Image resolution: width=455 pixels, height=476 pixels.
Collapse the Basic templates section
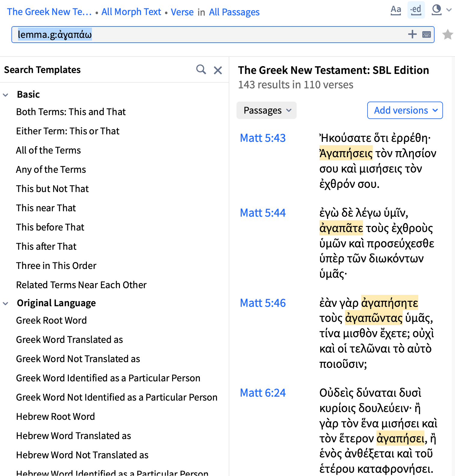point(5,95)
